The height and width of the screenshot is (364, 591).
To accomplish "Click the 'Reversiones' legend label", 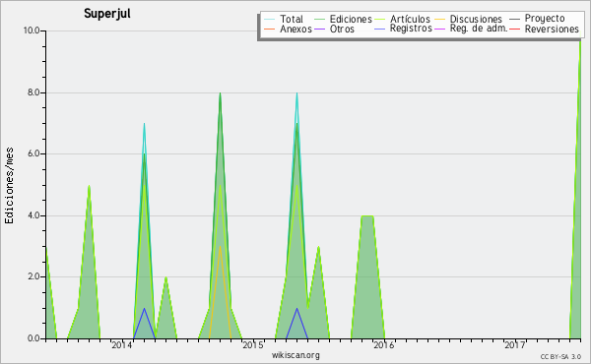I will (552, 29).
